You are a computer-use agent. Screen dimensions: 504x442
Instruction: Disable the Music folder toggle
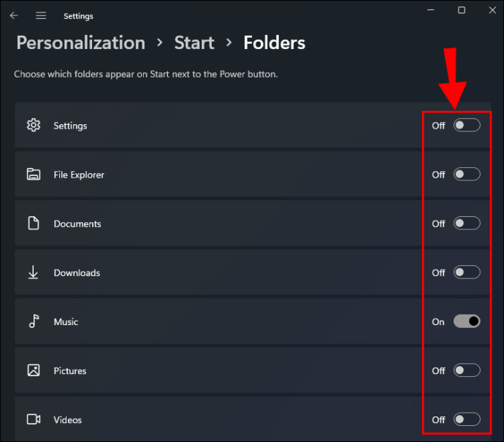click(467, 321)
